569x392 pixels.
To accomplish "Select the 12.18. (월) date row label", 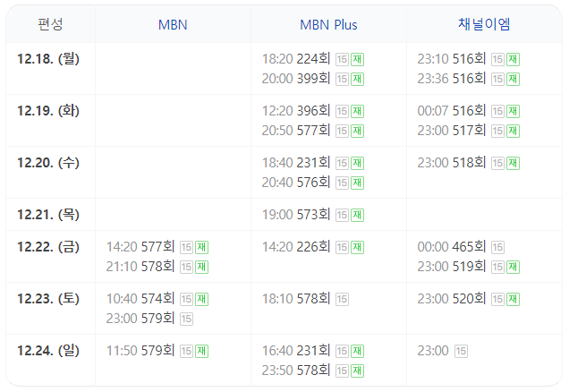I will (48, 59).
